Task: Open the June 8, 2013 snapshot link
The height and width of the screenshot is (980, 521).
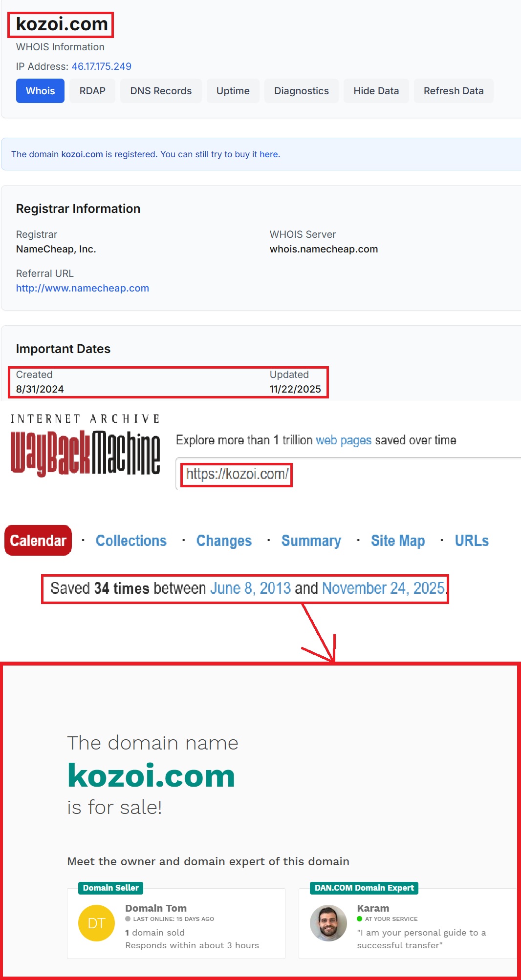Action: [x=250, y=588]
